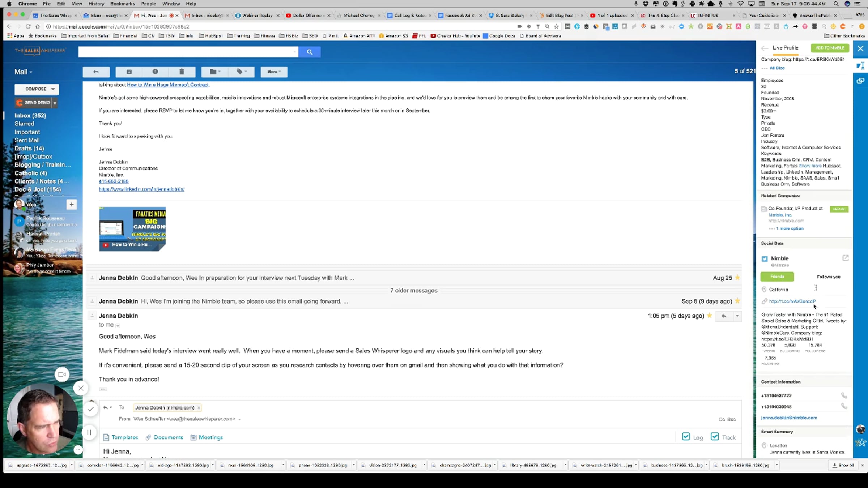Viewport: 868px width, 488px height.
Task: Open the Labels tag dropdown
Action: point(242,72)
